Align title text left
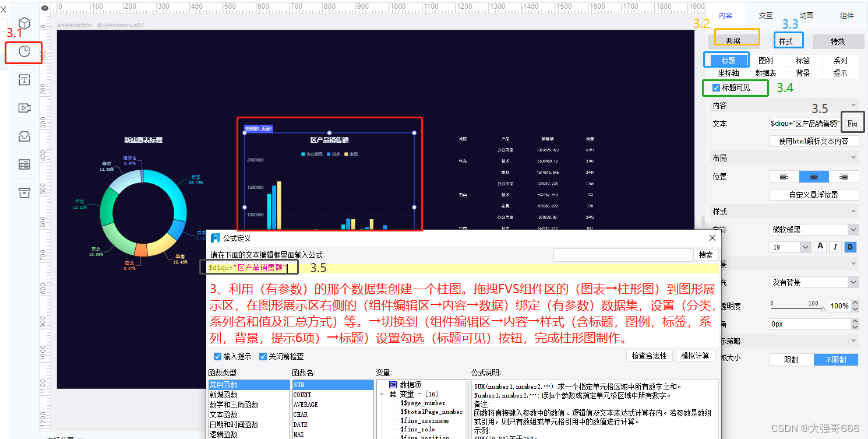Image resolution: width=868 pixels, height=439 pixels. (x=784, y=177)
